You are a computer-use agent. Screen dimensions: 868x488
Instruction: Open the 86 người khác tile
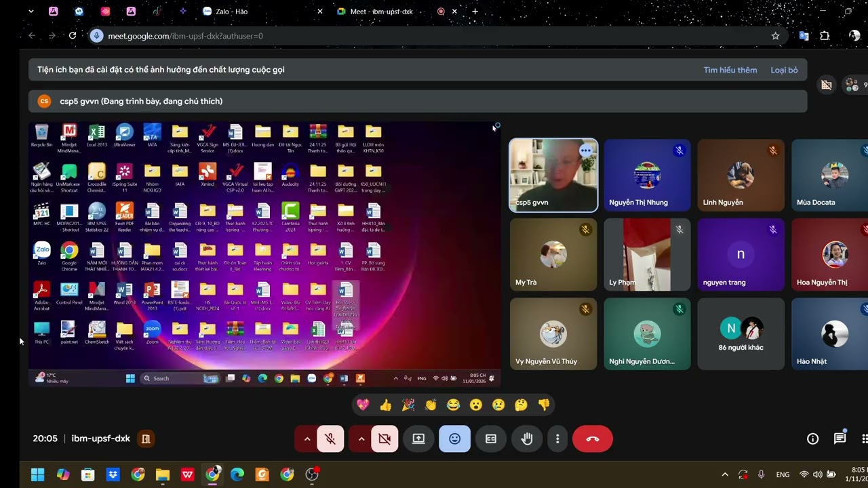(741, 334)
